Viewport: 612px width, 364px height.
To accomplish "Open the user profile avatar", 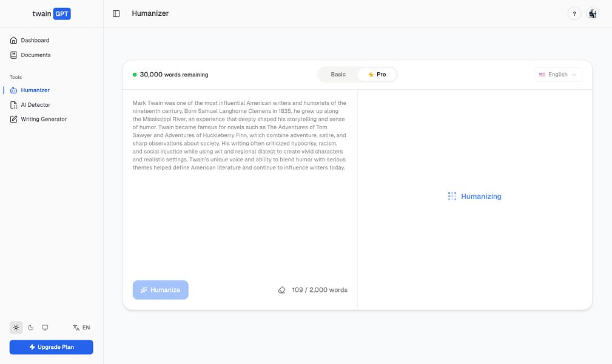I will pos(593,14).
